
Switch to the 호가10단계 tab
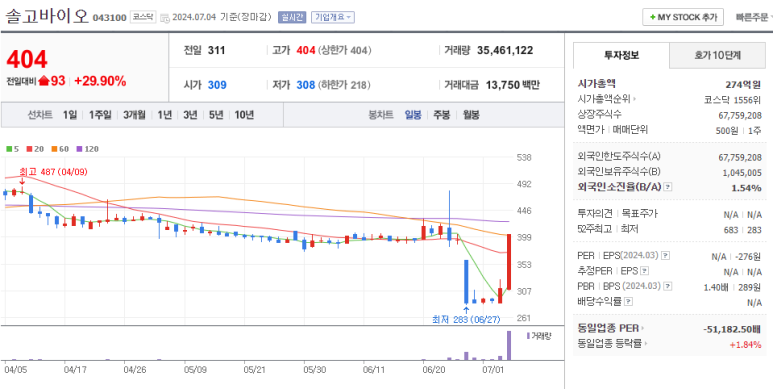click(717, 55)
